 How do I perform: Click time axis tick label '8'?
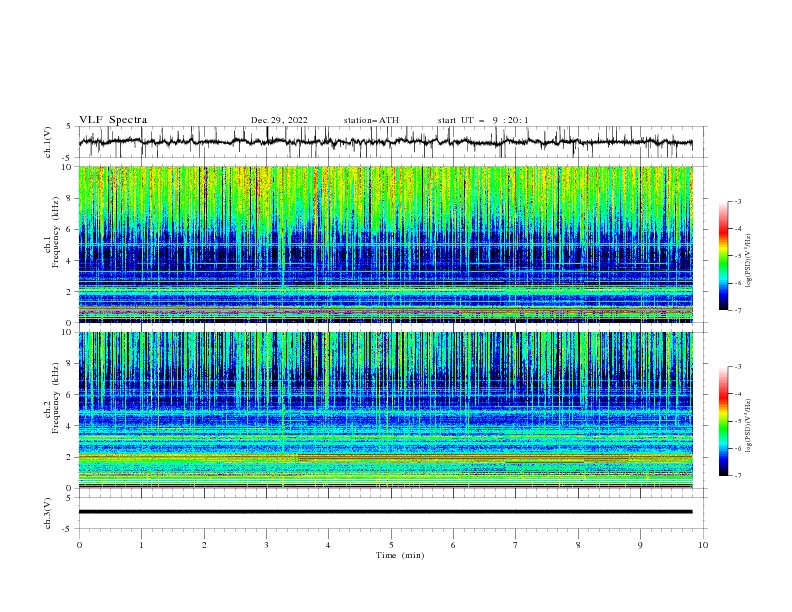click(578, 545)
